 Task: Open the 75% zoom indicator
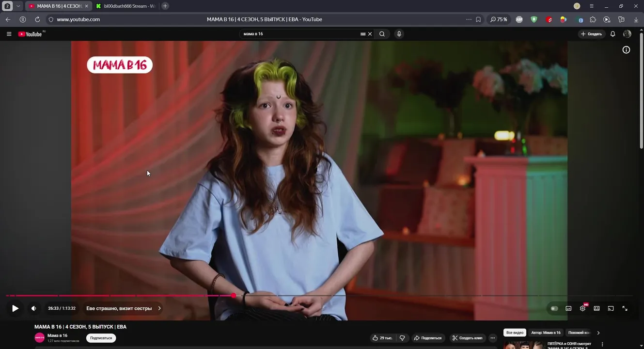coord(498,19)
